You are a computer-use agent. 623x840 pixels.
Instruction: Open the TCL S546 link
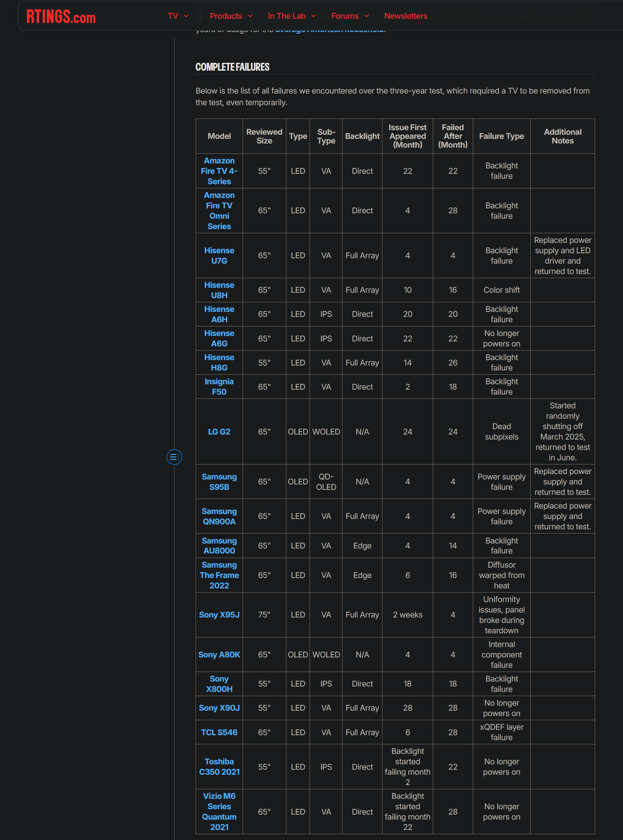tap(219, 732)
